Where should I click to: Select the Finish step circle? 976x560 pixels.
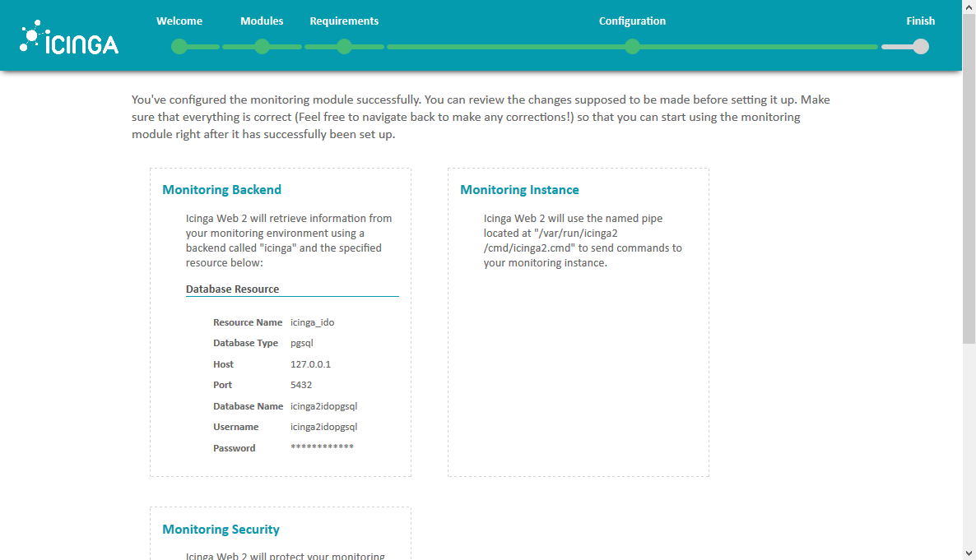pyautogui.click(x=921, y=47)
